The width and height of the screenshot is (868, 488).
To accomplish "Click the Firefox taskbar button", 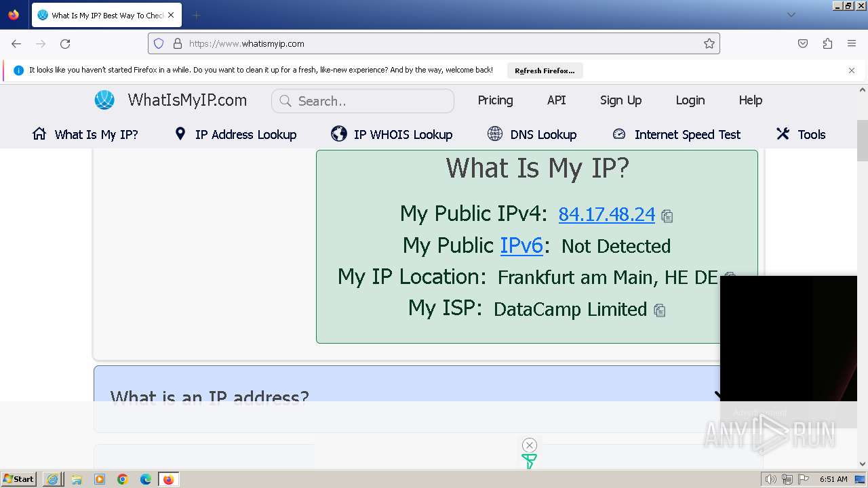I will pyautogui.click(x=169, y=479).
